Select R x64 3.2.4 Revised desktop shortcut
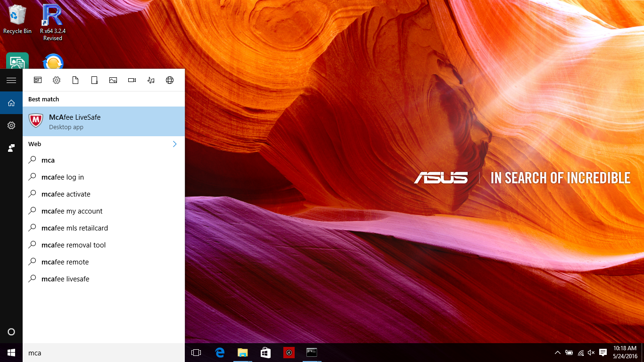The height and width of the screenshot is (362, 644). pyautogui.click(x=52, y=23)
